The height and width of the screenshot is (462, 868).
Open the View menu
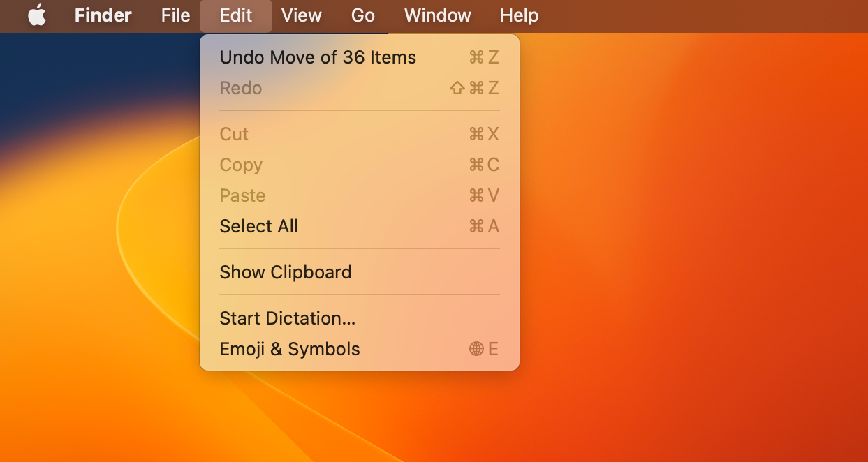[302, 15]
